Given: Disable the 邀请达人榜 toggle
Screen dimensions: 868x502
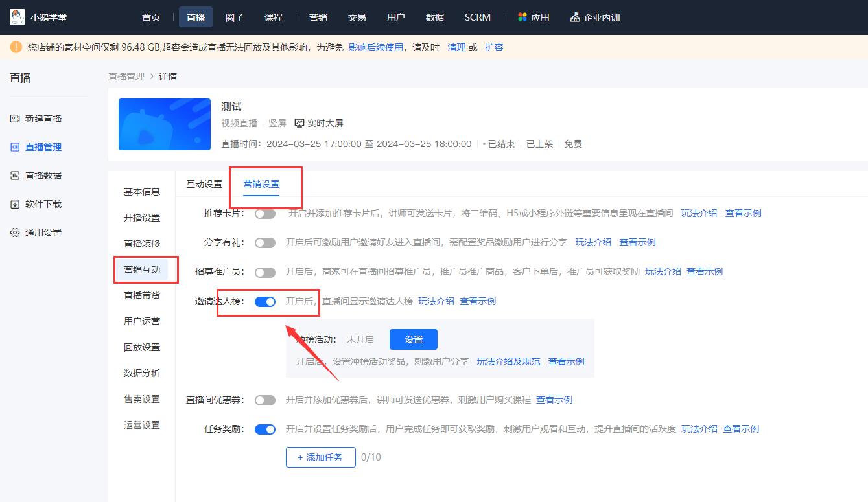Looking at the screenshot, I should [x=265, y=301].
